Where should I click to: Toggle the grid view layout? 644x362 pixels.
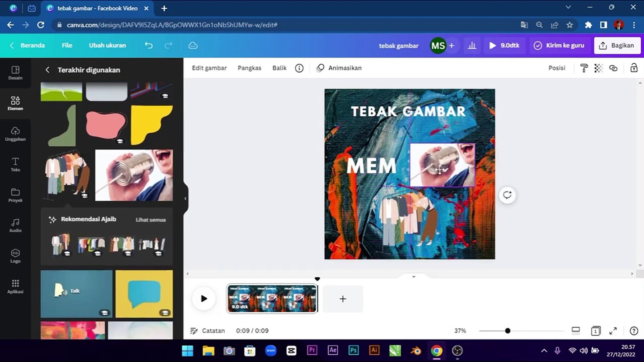(x=576, y=331)
